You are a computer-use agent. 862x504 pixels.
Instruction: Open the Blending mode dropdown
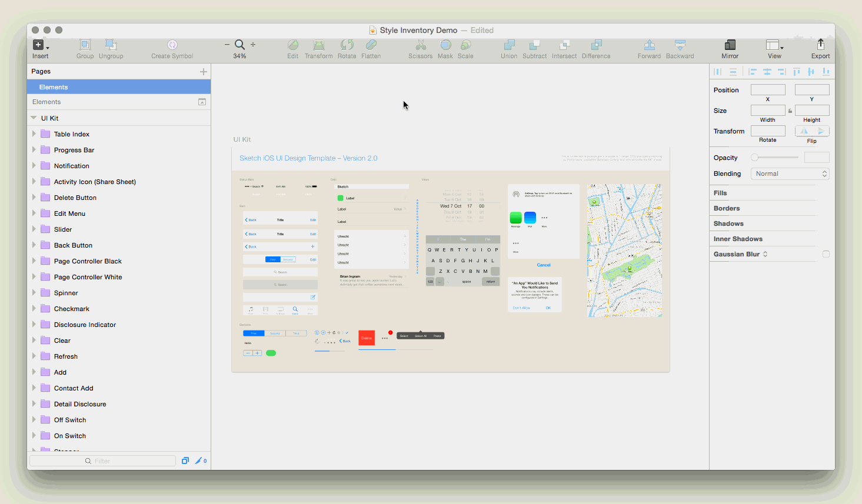(790, 173)
